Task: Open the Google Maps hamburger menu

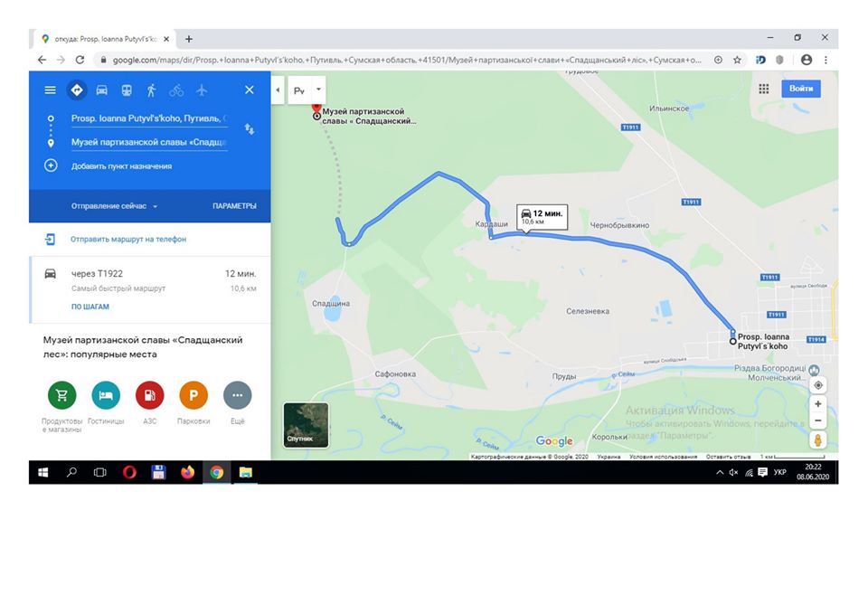Action: (51, 90)
